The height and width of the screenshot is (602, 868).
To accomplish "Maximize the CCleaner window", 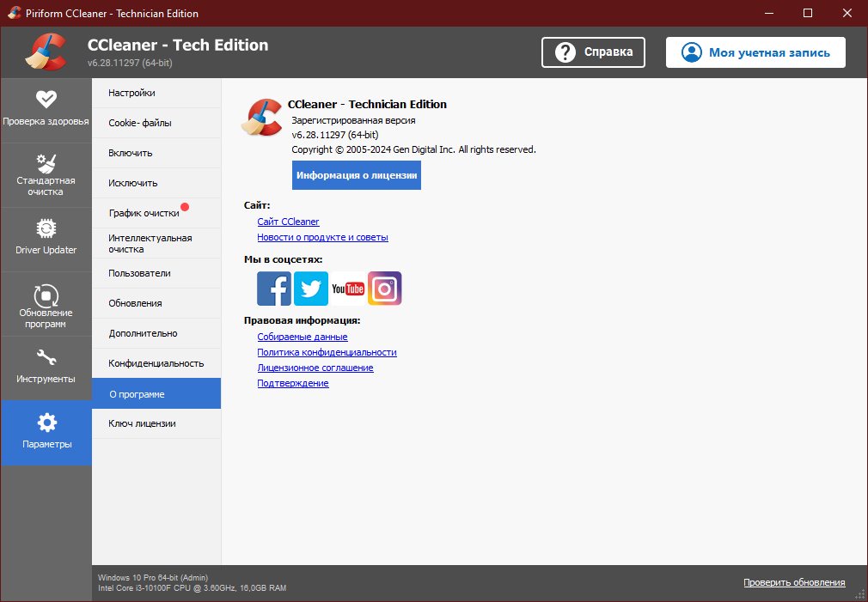I will [808, 13].
